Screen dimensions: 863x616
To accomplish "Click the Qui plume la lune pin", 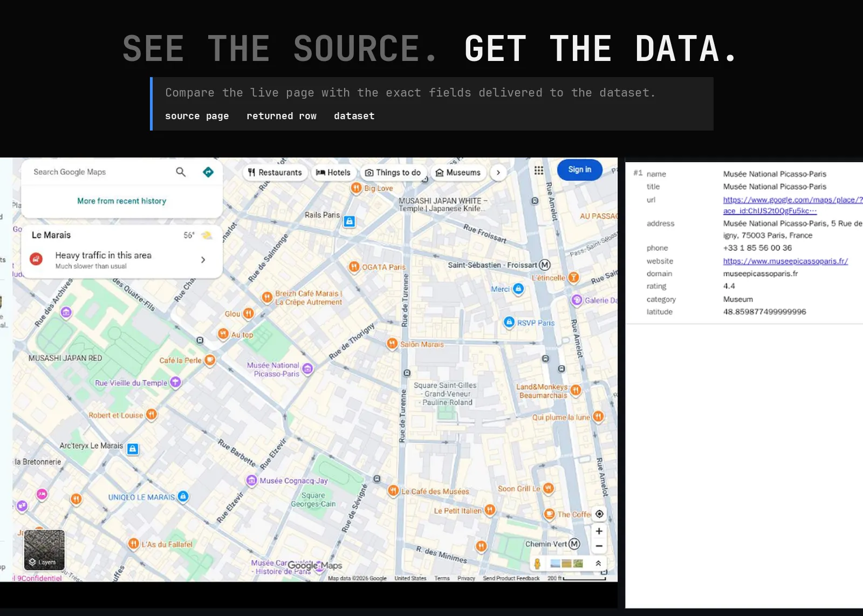I will pyautogui.click(x=598, y=416).
